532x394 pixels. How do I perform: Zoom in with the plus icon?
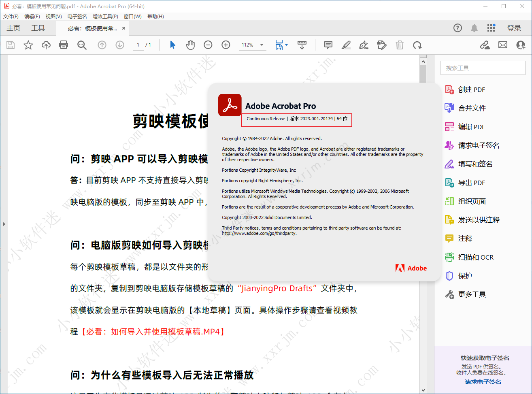(226, 45)
